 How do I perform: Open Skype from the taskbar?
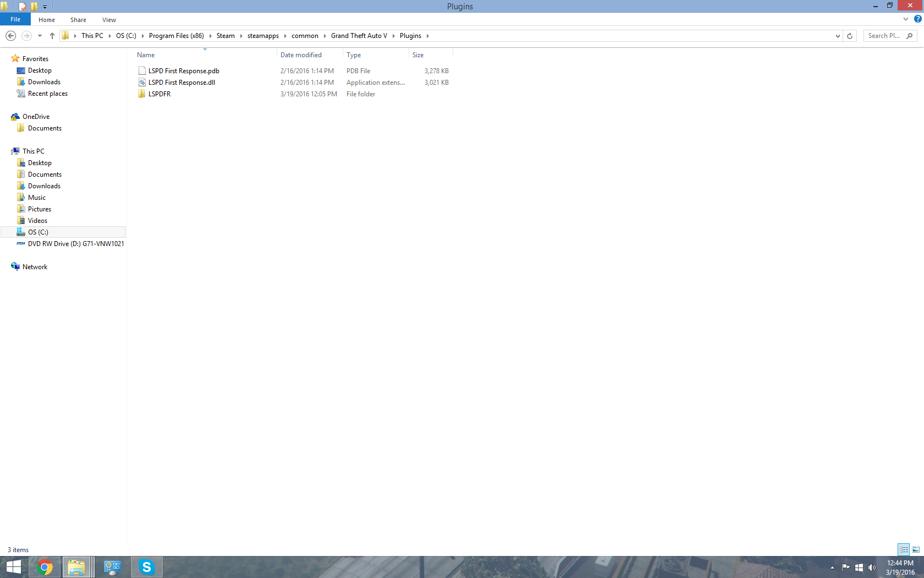tap(146, 567)
